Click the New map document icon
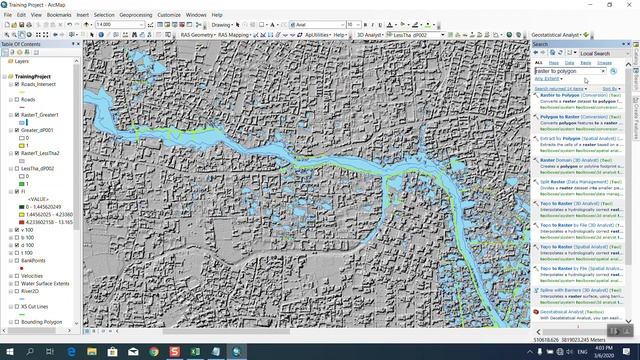The width and height of the screenshot is (640, 360). click(x=7, y=25)
